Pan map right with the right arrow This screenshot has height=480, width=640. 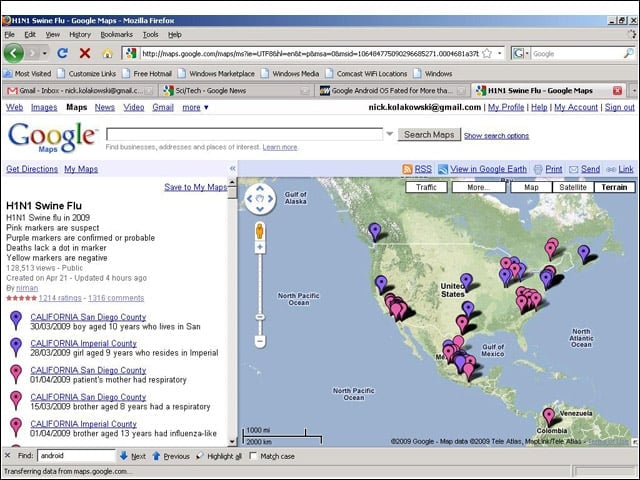coord(270,199)
